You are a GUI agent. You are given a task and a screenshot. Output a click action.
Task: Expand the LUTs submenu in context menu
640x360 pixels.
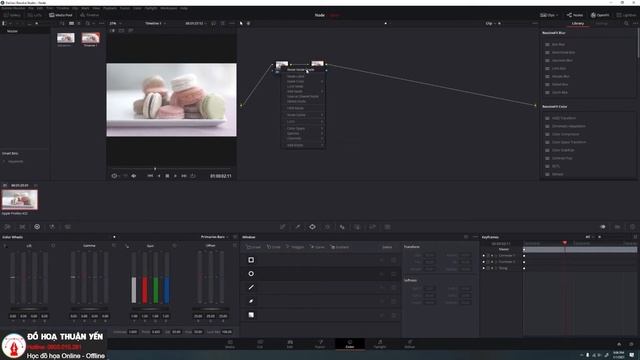point(303,122)
